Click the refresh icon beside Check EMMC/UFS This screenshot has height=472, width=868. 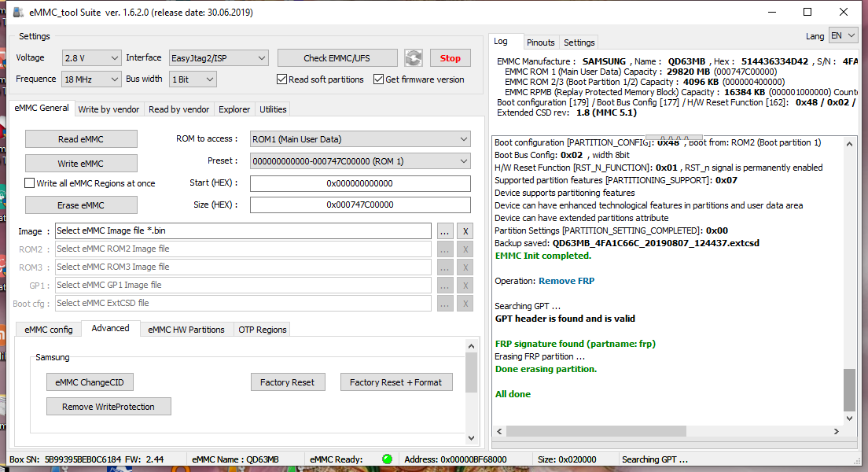point(414,57)
